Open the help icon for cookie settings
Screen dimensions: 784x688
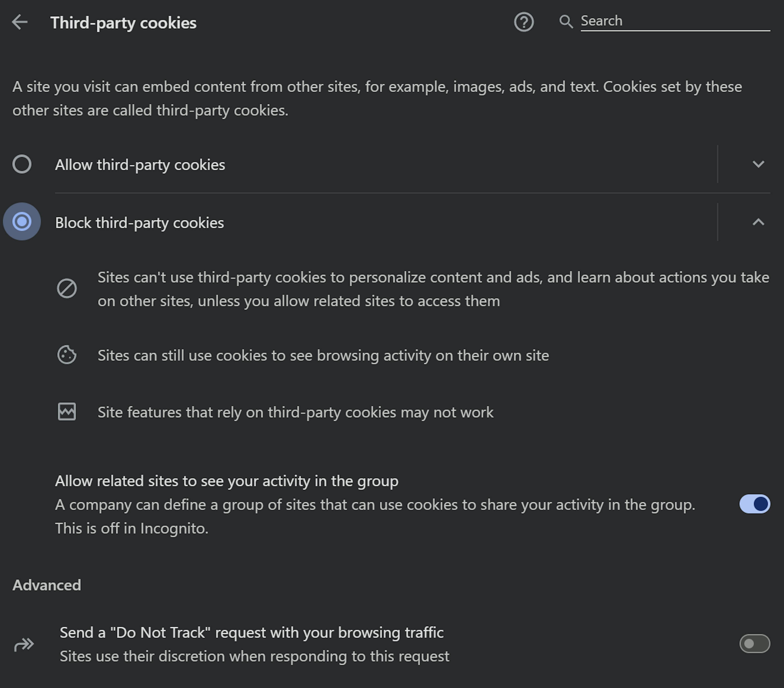click(524, 22)
